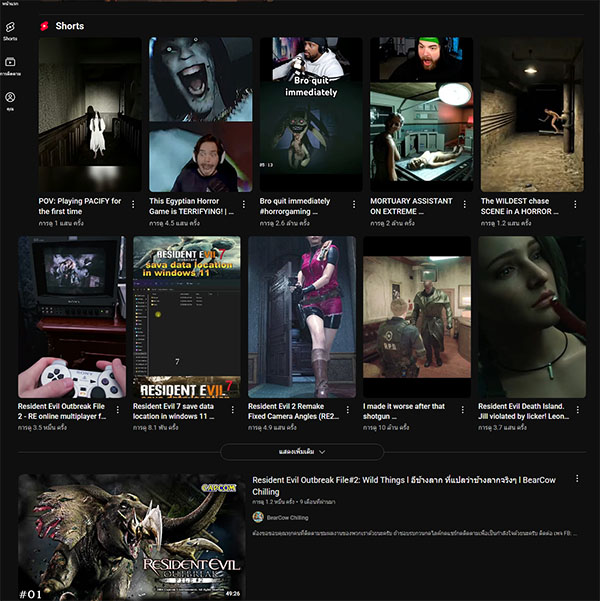The image size is (600, 601).
Task: Play the Bro quit immediately short thumbnail
Action: 311,114
